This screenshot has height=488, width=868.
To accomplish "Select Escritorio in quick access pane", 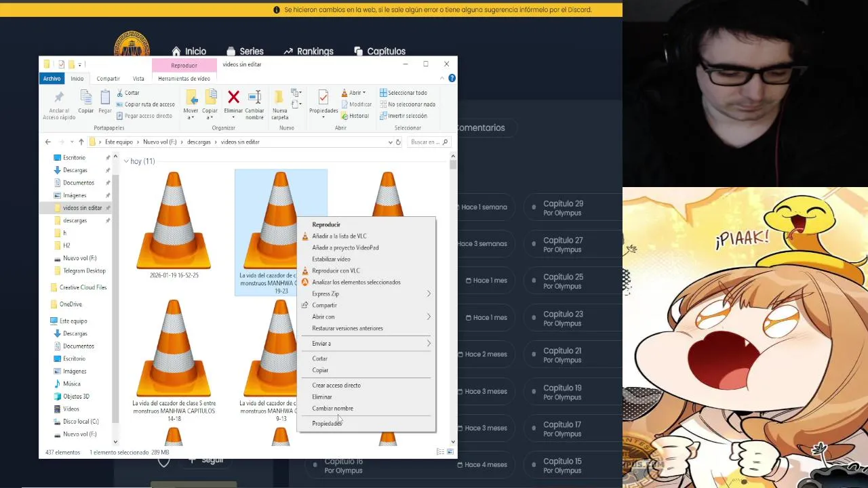I will coord(74,157).
